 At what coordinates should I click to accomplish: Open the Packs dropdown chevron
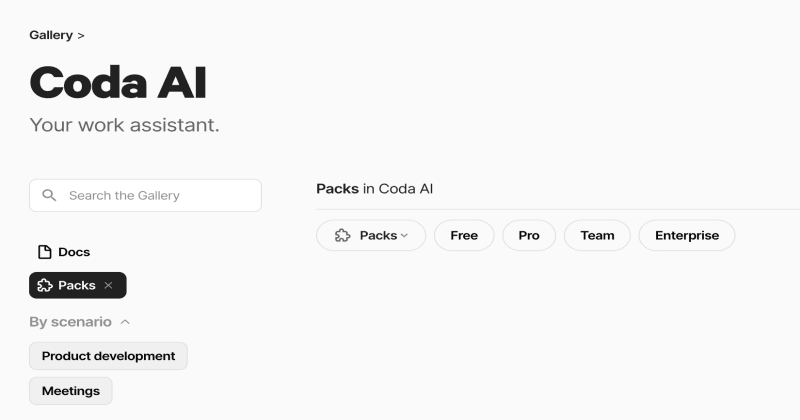(x=404, y=236)
